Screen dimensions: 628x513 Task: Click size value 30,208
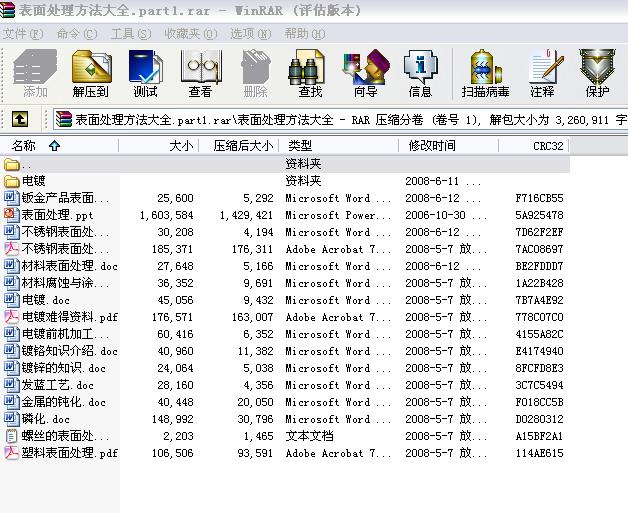point(175,232)
